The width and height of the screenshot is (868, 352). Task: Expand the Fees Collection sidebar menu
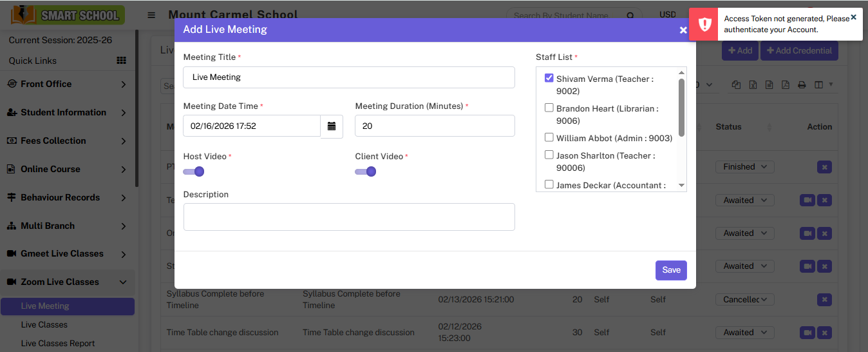tap(68, 141)
